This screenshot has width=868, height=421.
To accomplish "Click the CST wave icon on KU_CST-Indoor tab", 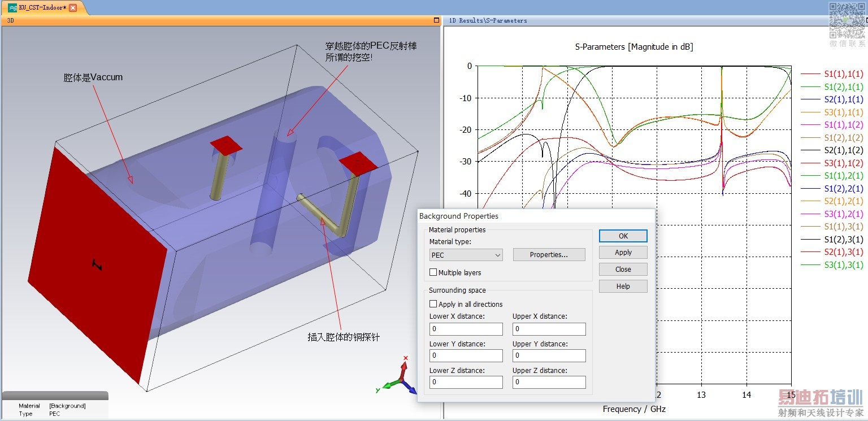I will click(x=12, y=8).
